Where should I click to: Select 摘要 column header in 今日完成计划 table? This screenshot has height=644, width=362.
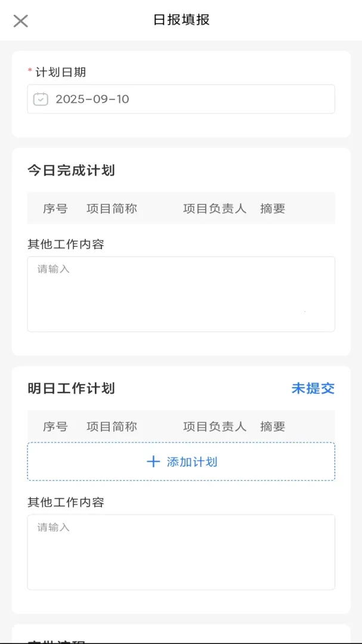(x=273, y=209)
